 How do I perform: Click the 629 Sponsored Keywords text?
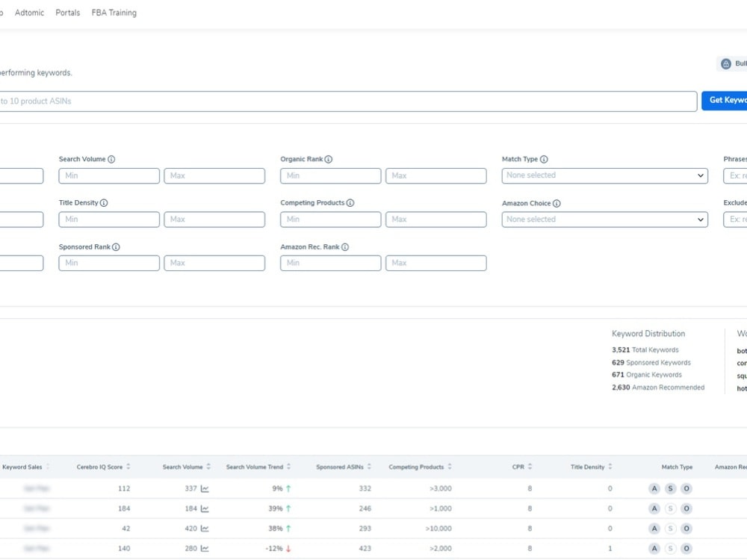tap(651, 363)
